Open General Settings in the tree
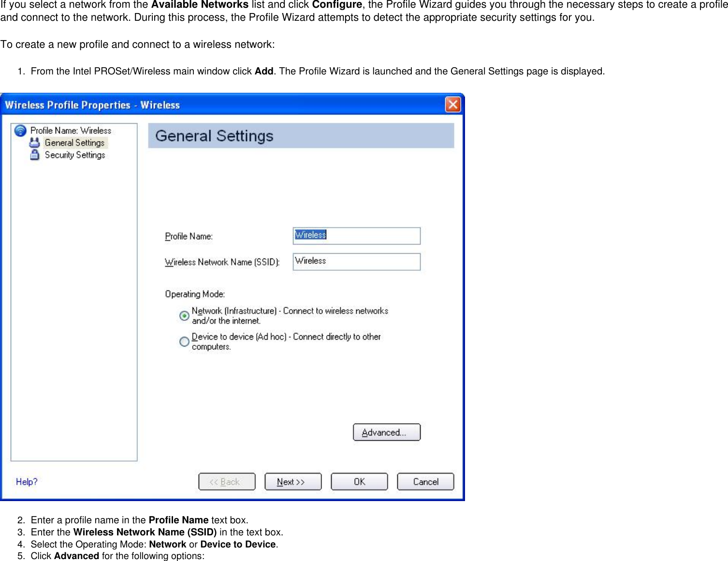This screenshot has width=728, height=561. (75, 143)
